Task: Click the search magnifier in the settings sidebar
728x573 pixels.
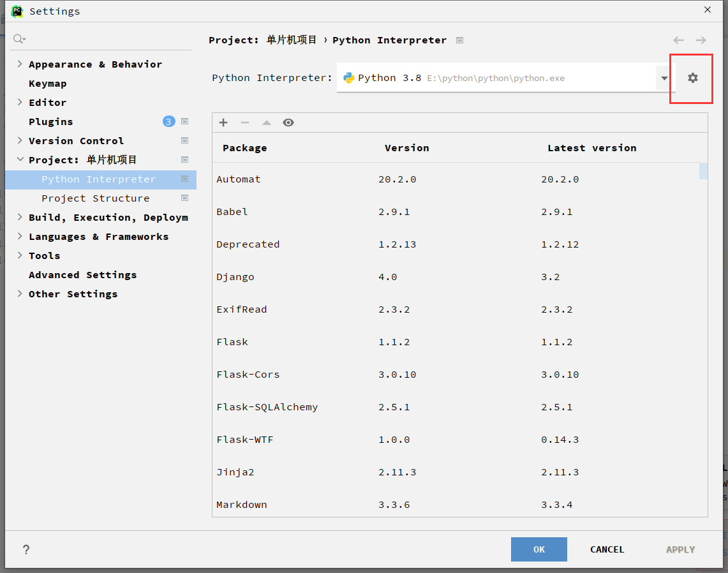Action: pyautogui.click(x=19, y=38)
